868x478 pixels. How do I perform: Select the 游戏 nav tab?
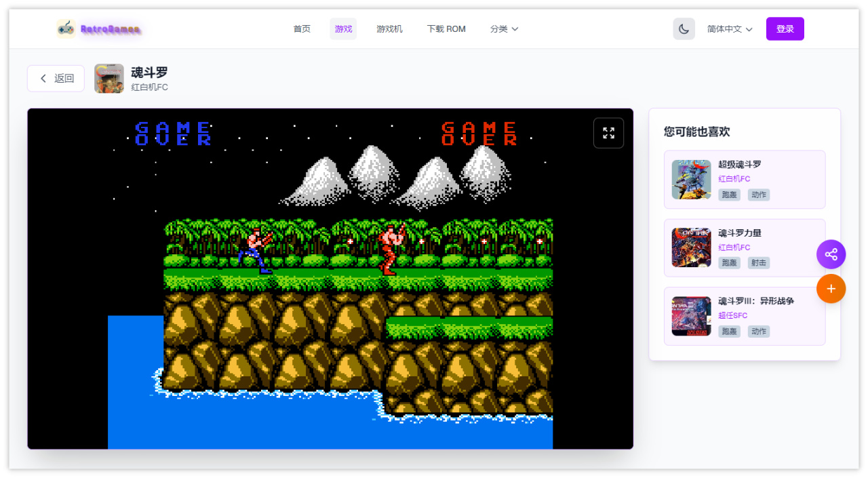coord(343,29)
